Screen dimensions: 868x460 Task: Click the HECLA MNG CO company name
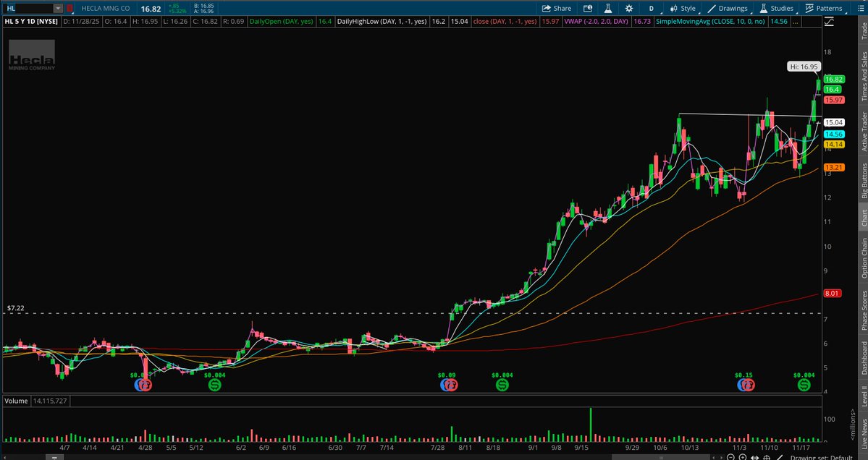tap(105, 8)
